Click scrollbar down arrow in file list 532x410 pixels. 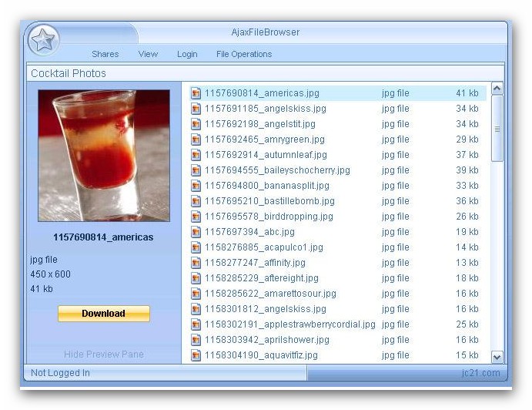(497, 357)
